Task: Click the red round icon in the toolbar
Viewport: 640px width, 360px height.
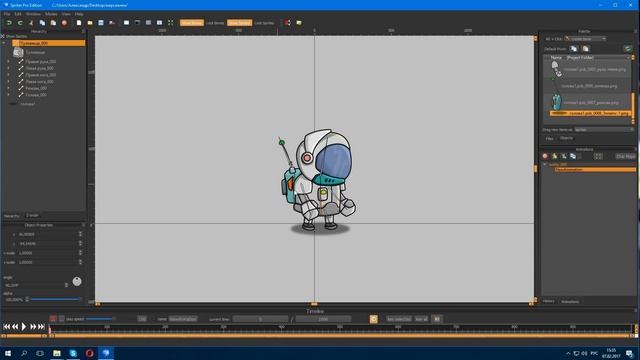Action: tap(64, 23)
